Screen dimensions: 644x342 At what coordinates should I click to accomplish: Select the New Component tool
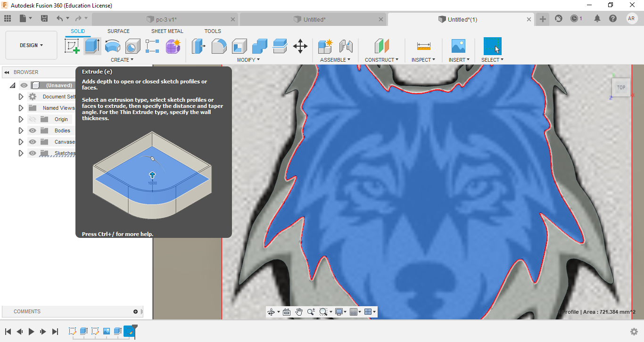[325, 46]
